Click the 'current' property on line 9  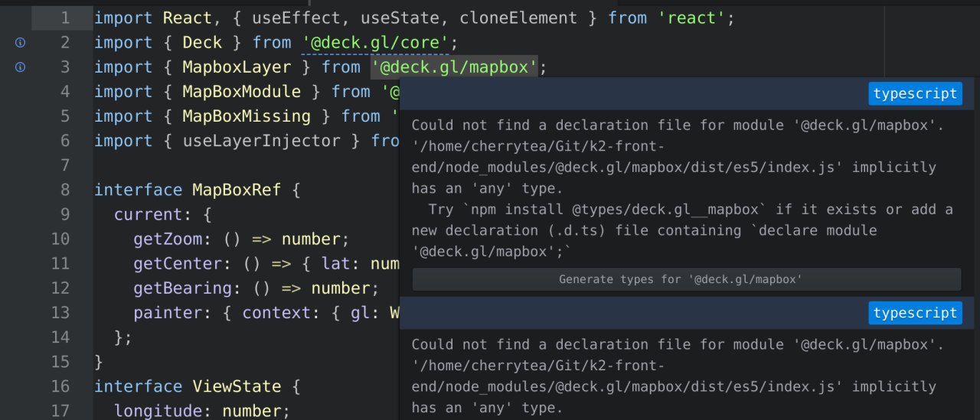click(x=148, y=214)
